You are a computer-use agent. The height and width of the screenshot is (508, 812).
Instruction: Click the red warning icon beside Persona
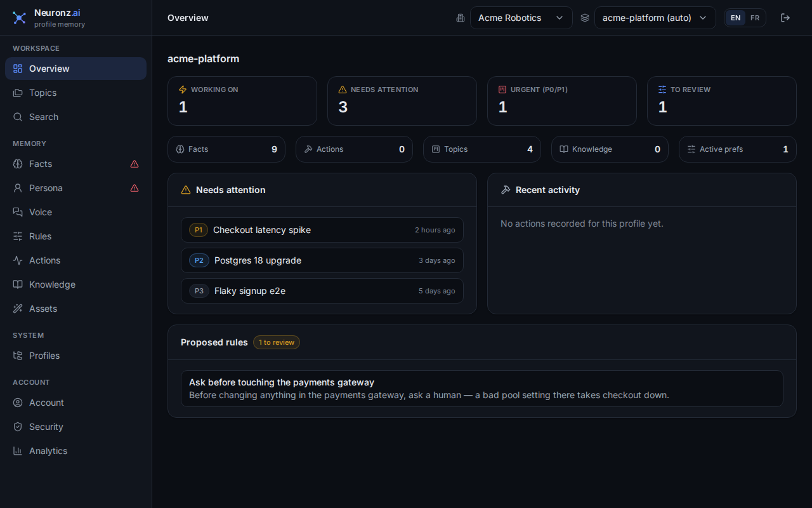point(134,188)
